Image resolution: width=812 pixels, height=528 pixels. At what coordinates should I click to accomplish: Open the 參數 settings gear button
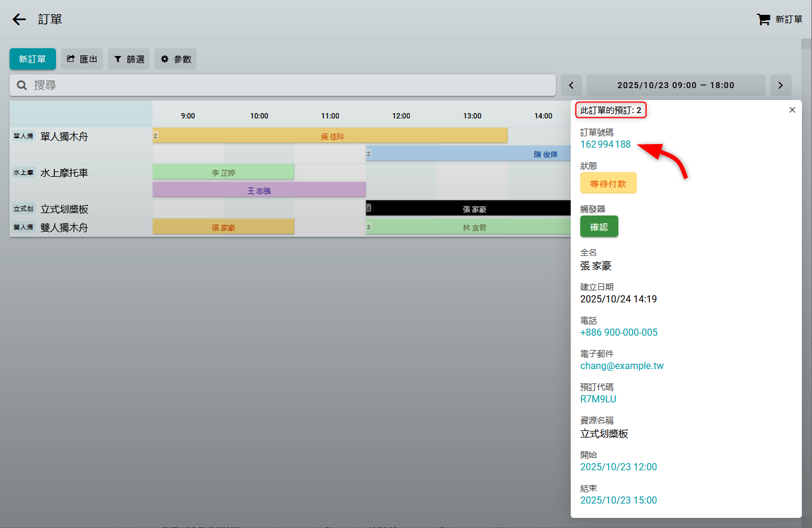175,59
